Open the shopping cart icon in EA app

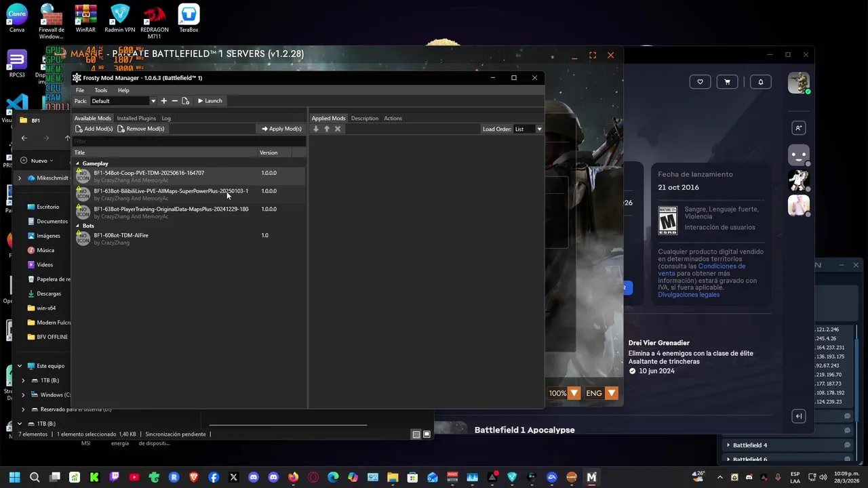727,82
